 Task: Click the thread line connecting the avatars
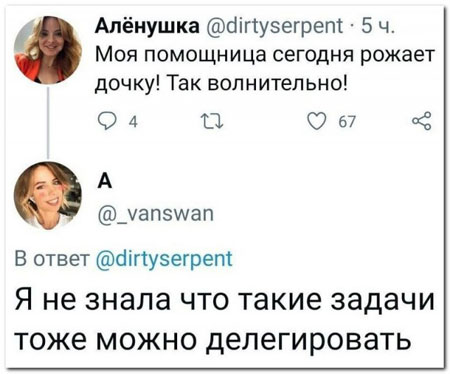(48, 122)
